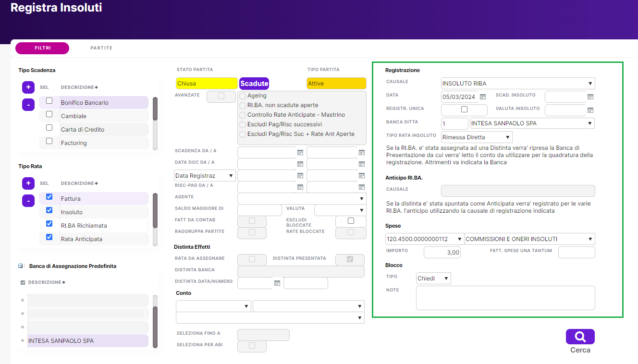Open Tipo Rata Insoluto Rimessa Diretta dropdown
638x364 pixels.
coord(477,137)
